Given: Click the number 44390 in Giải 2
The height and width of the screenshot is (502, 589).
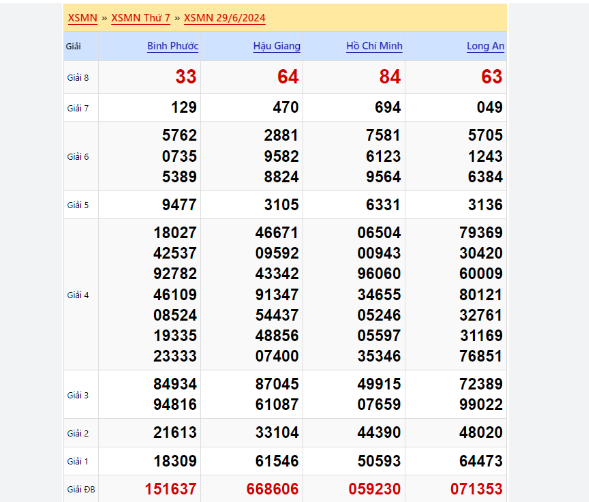Looking at the screenshot, I should coord(379,432).
